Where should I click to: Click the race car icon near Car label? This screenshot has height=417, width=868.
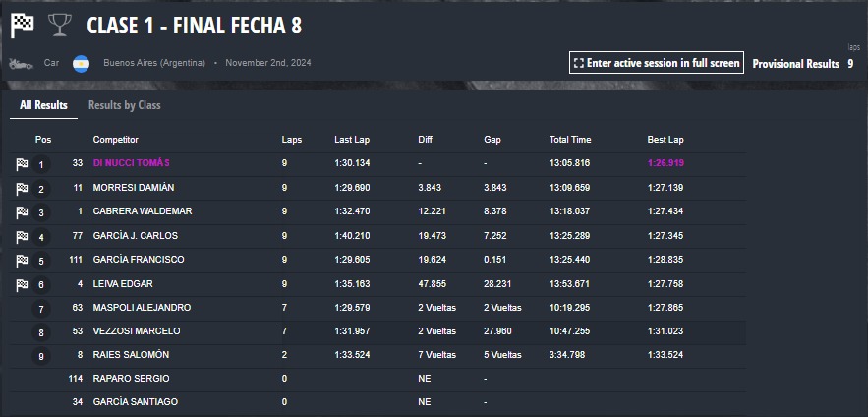coord(19,64)
